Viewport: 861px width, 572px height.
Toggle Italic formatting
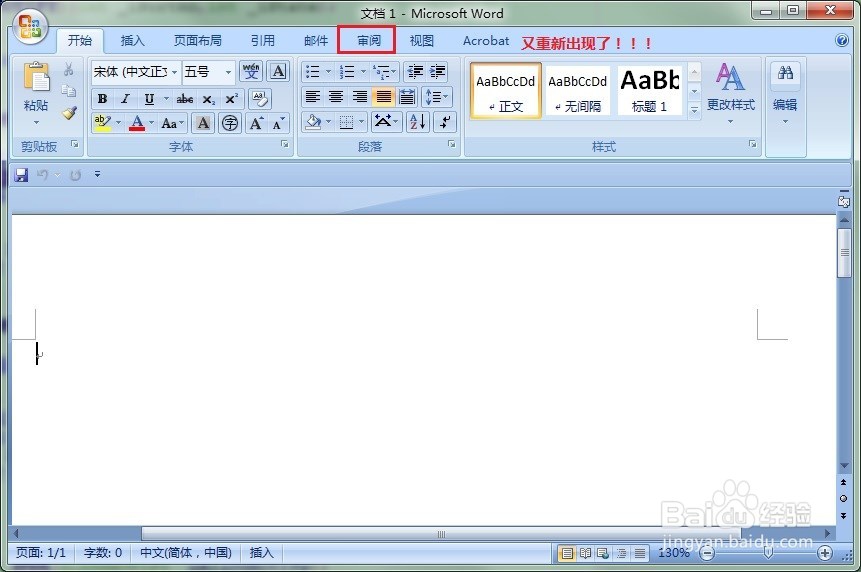[125, 99]
